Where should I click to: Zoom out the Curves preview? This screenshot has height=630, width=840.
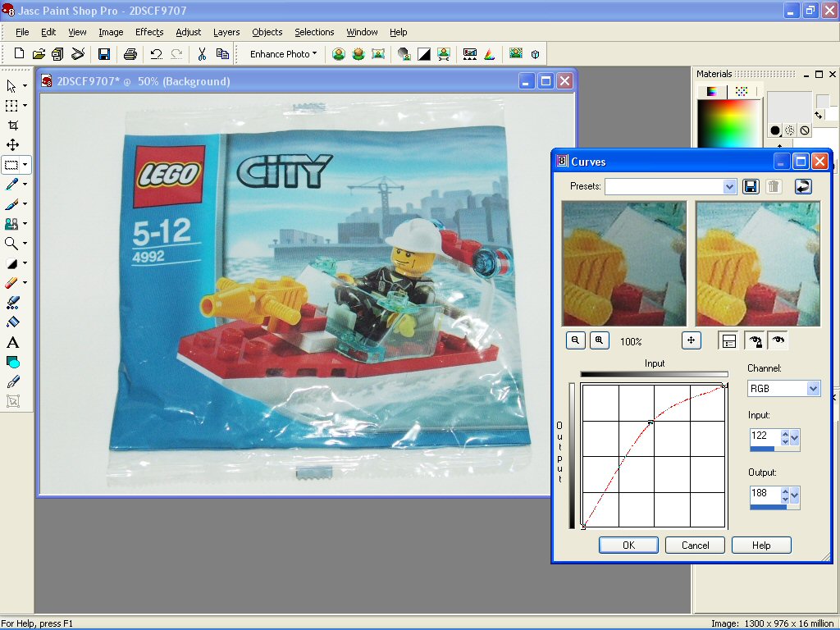(575, 340)
